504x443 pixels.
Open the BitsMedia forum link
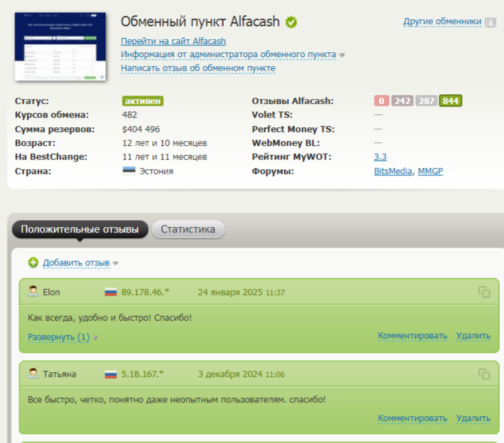tap(392, 171)
